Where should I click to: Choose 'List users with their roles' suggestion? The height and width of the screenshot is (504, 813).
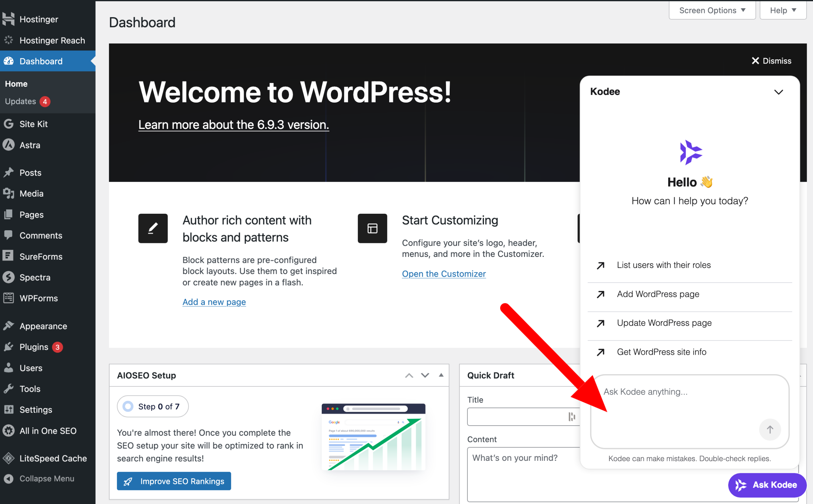coord(689,265)
